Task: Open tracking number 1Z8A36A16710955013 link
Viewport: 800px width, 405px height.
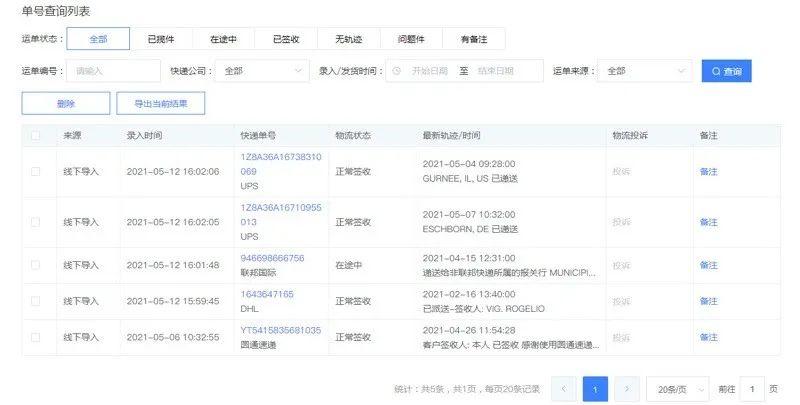Action: 281,215
